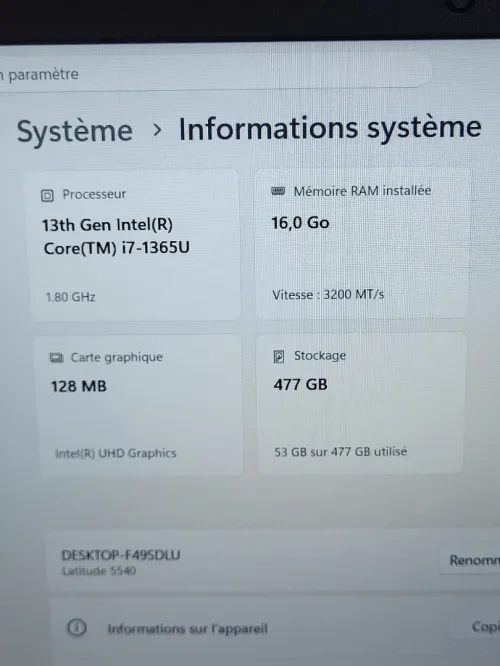Viewport: 500px width, 666px height.
Task: Click the Copier button
Action: click(x=476, y=626)
